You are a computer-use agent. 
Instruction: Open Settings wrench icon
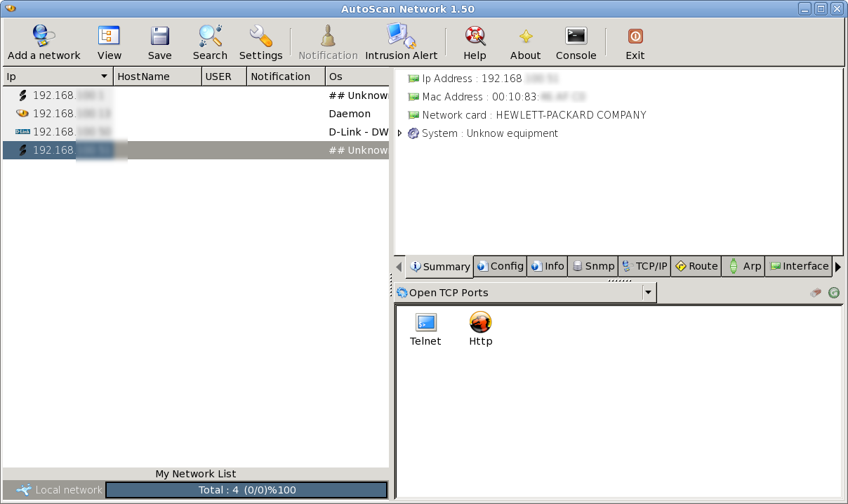click(260, 36)
